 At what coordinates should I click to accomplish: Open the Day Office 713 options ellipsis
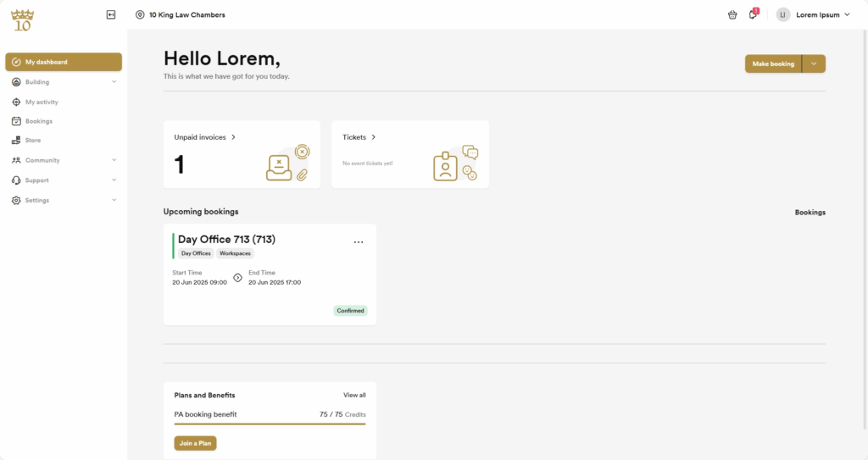pyautogui.click(x=359, y=242)
